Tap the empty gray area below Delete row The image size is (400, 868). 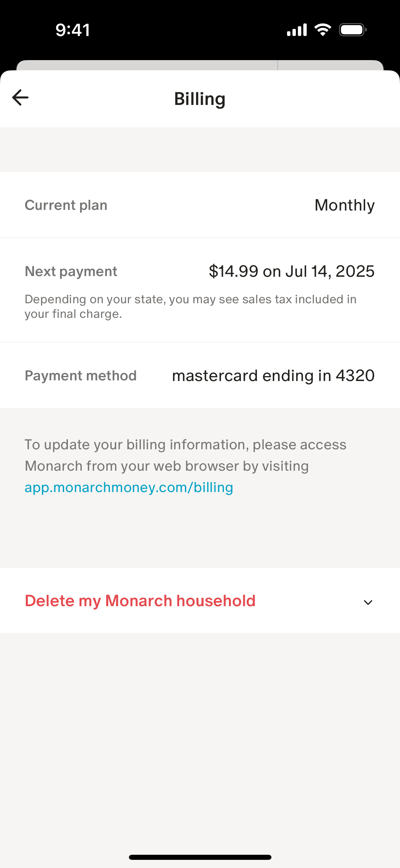pos(200,730)
